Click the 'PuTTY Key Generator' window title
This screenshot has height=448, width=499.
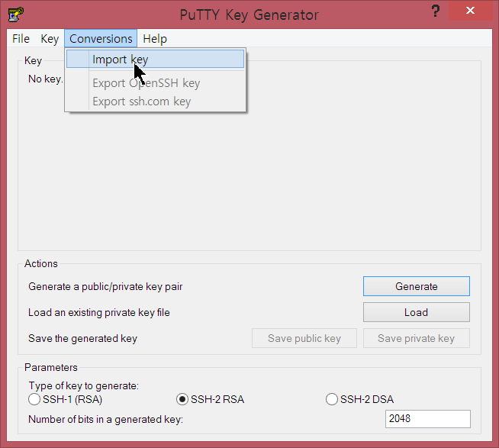[250, 15]
